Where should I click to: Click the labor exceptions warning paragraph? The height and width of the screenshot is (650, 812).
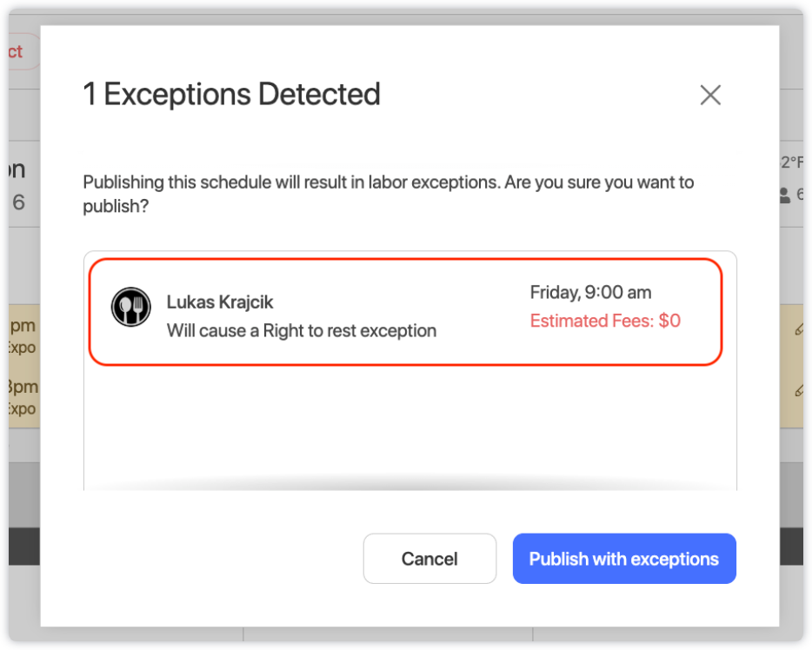[388, 193]
